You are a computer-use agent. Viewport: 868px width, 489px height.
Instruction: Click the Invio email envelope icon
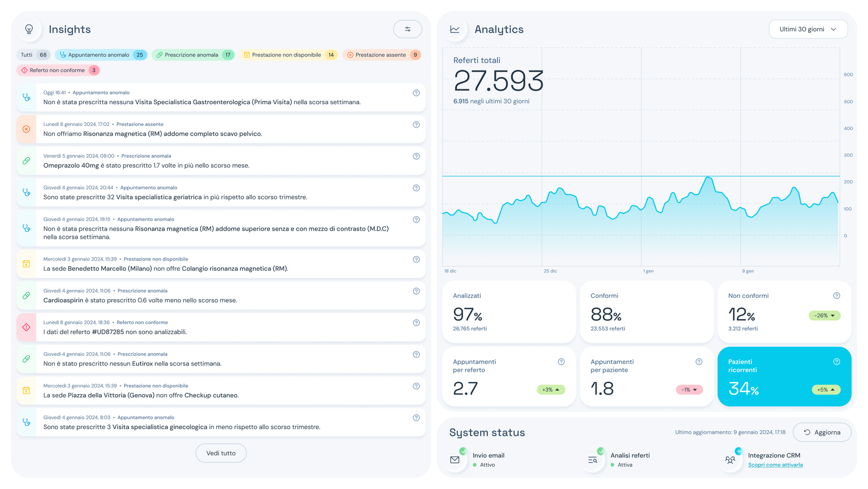pos(455,460)
